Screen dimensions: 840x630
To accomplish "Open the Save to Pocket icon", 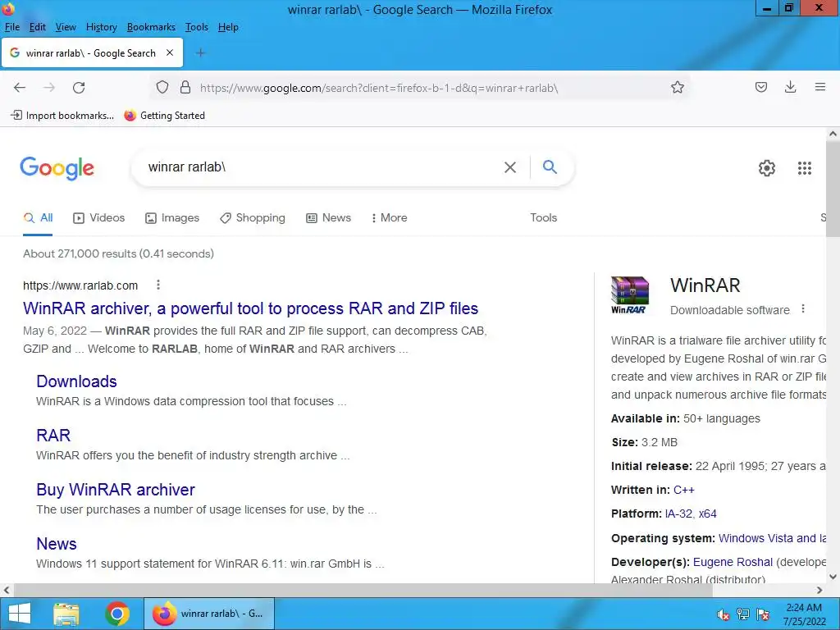I will pos(760,87).
